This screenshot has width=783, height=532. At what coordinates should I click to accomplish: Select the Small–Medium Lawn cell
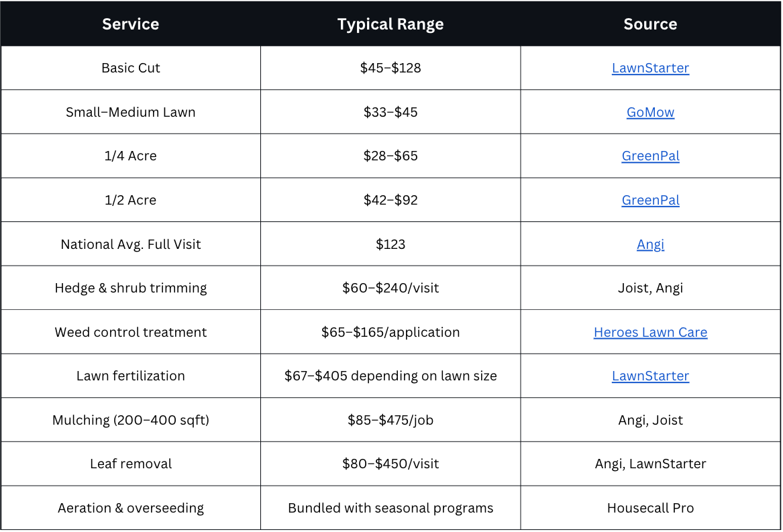pyautogui.click(x=131, y=112)
